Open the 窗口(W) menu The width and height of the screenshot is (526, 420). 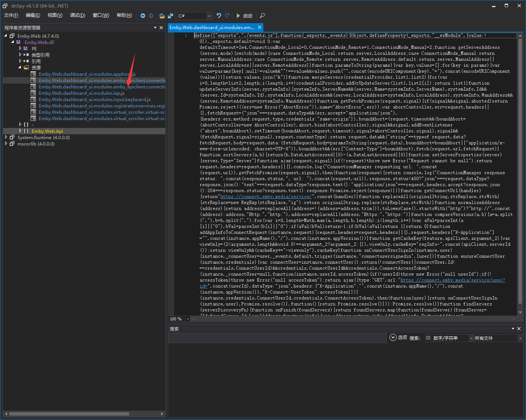[101, 15]
